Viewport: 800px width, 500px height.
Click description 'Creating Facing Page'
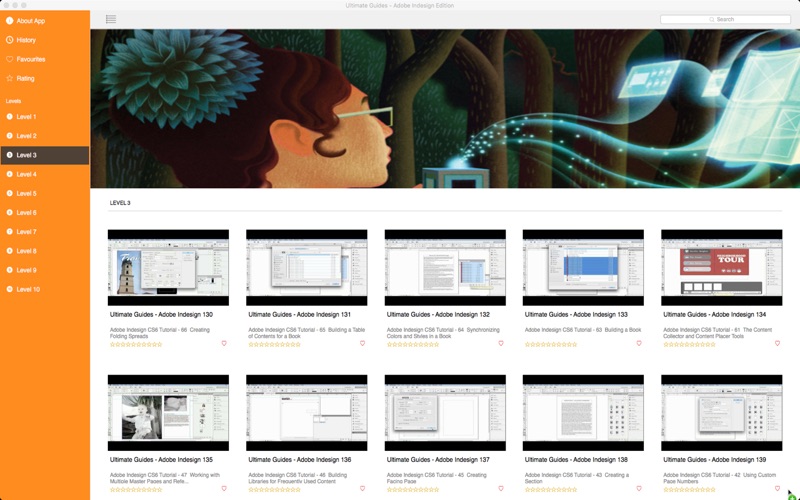(436, 478)
